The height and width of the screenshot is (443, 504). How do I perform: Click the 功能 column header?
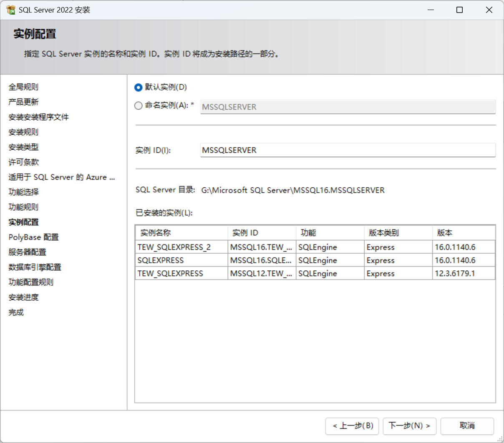point(330,233)
